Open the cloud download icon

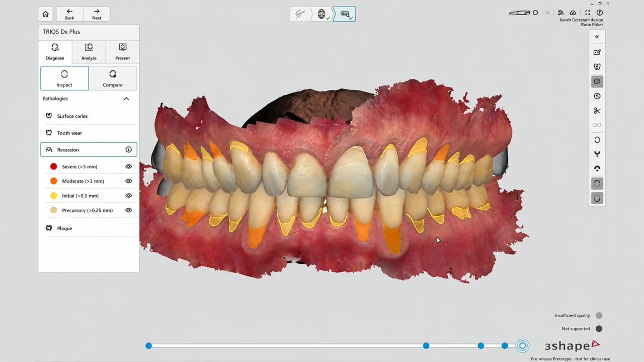point(573,13)
